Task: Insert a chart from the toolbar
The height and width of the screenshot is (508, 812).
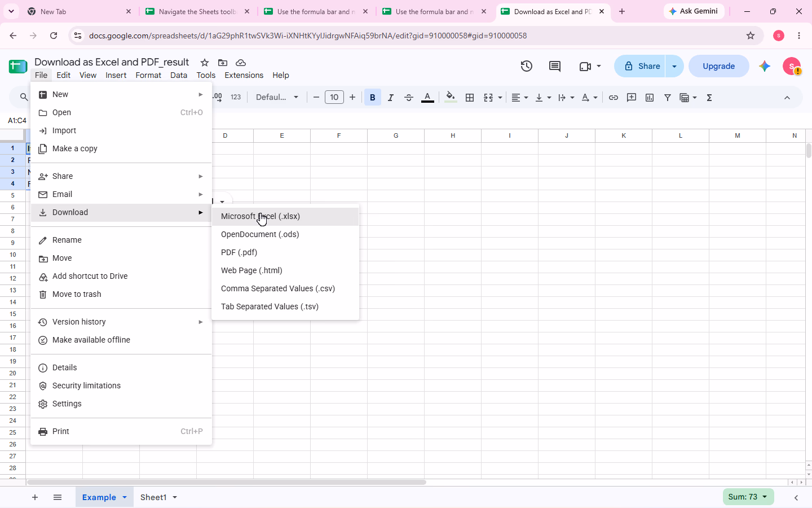Action: [x=650, y=98]
